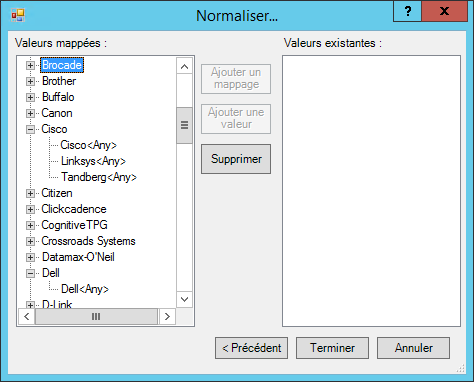The height and width of the screenshot is (382, 474).
Task: Click the Supprimer button
Action: (236, 159)
